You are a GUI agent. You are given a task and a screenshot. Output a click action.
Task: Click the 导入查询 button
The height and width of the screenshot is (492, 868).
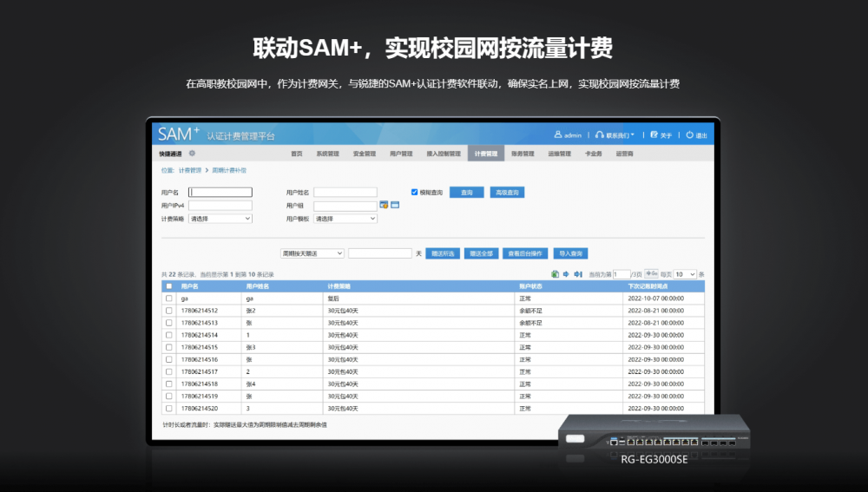coord(571,253)
